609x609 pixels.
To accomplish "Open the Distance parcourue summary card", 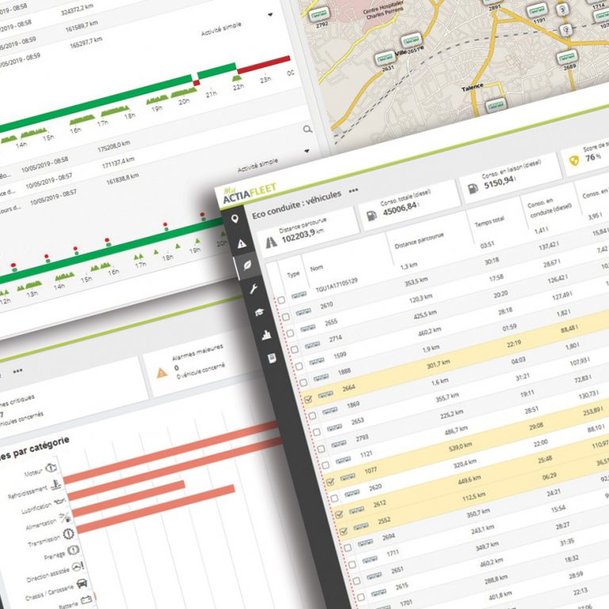I will coord(307,231).
